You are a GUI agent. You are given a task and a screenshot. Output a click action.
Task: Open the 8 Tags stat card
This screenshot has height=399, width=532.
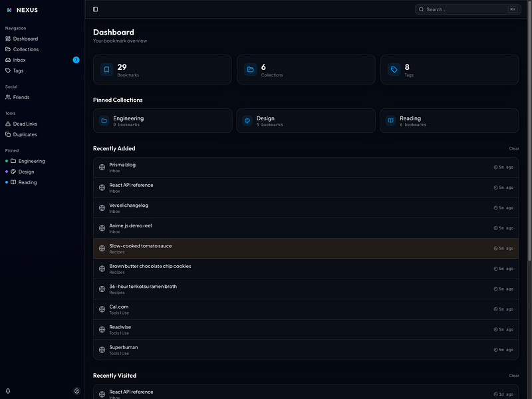coord(450,70)
